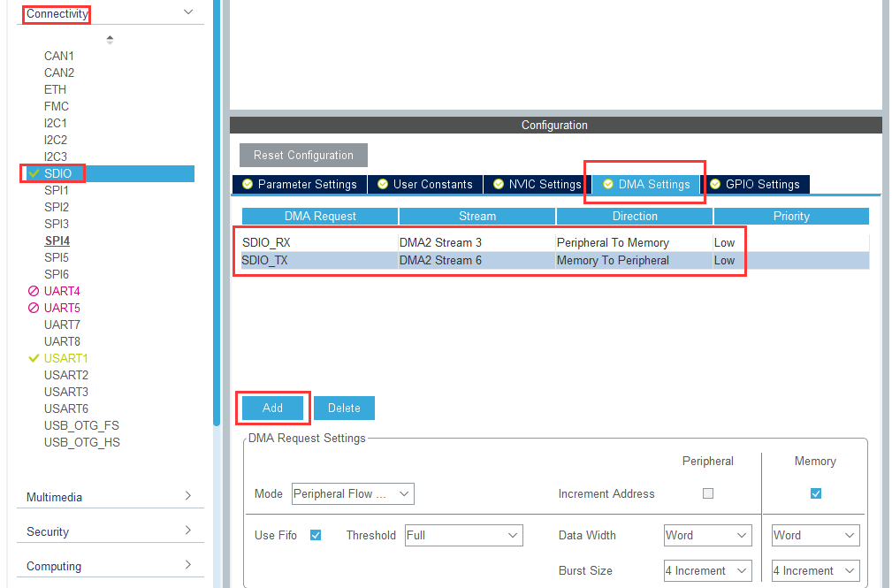
Task: Select the SDIO_RX DMA request row
Action: point(555,242)
